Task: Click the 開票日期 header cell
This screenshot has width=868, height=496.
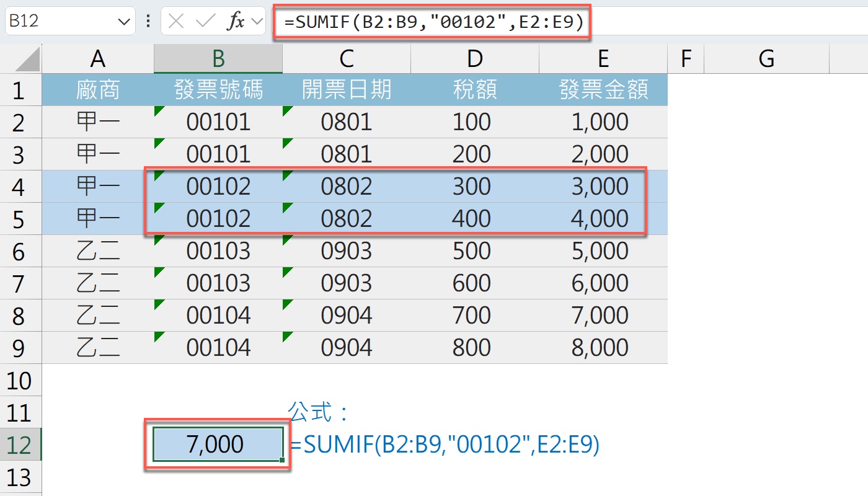Action: (347, 90)
